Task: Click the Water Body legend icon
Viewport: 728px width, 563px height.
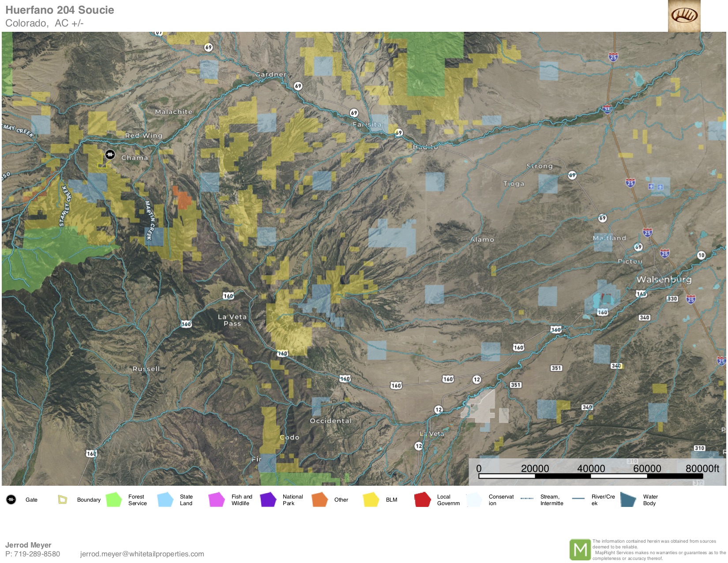Action: coord(628,500)
